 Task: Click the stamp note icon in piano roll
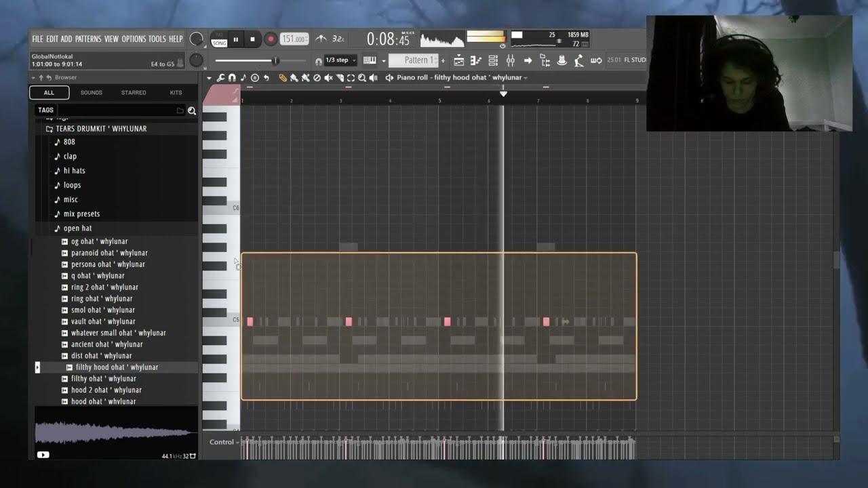click(243, 78)
